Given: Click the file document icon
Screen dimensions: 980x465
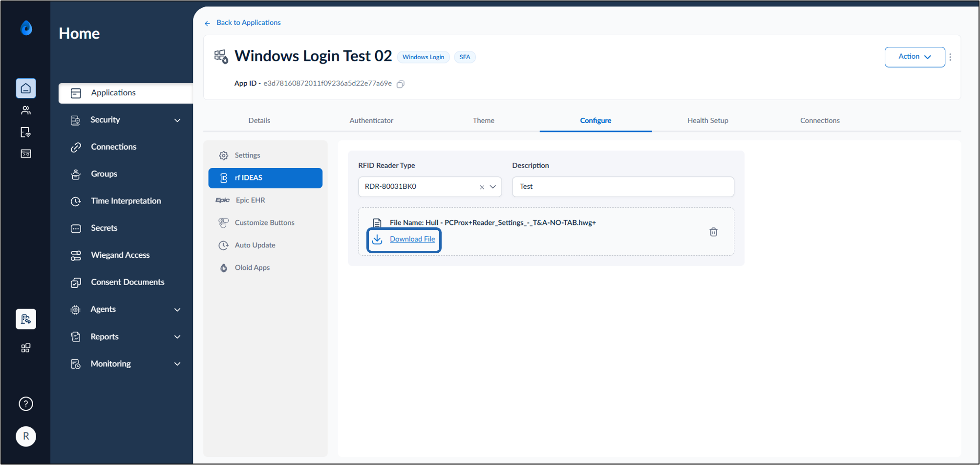Looking at the screenshot, I should point(377,223).
